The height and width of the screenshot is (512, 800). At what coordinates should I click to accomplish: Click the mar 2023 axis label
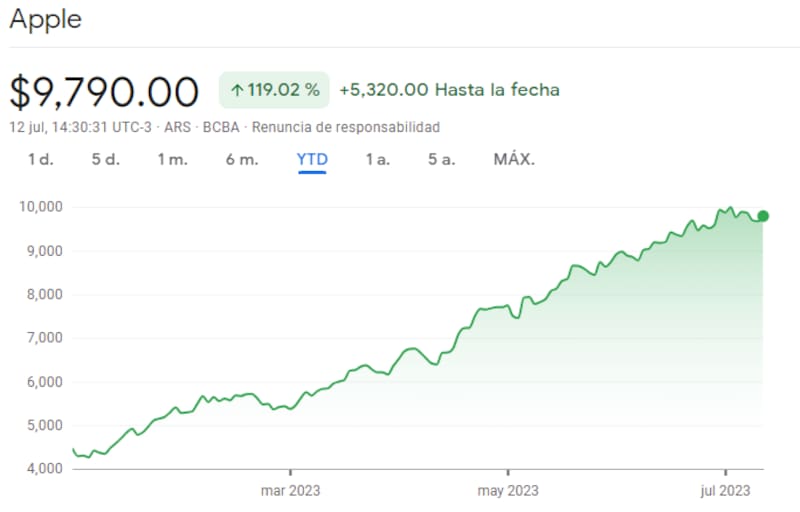coord(290,490)
